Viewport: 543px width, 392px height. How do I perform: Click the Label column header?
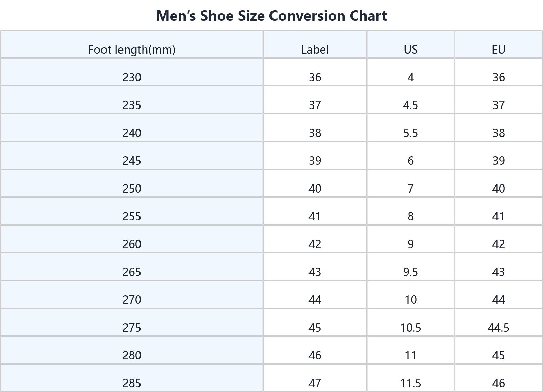coord(315,50)
